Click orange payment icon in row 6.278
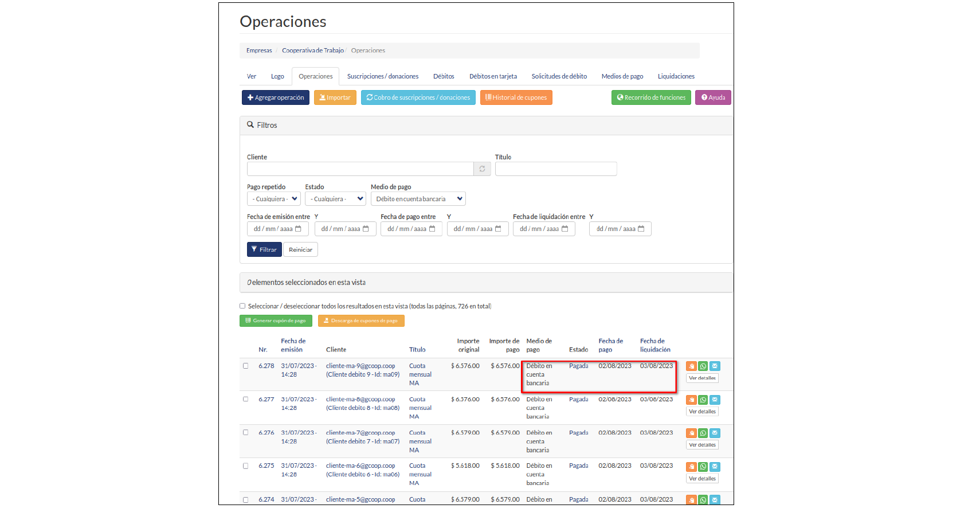This screenshot has width=980, height=520. point(691,366)
